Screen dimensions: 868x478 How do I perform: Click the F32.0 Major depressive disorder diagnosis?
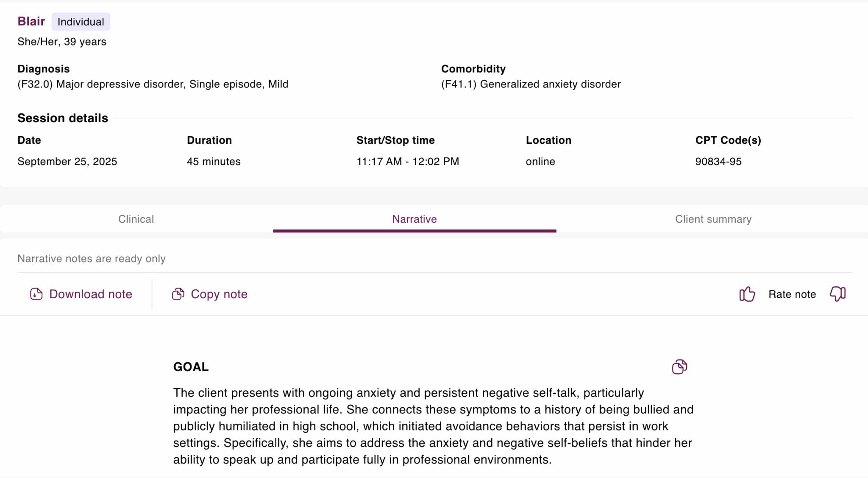point(153,84)
